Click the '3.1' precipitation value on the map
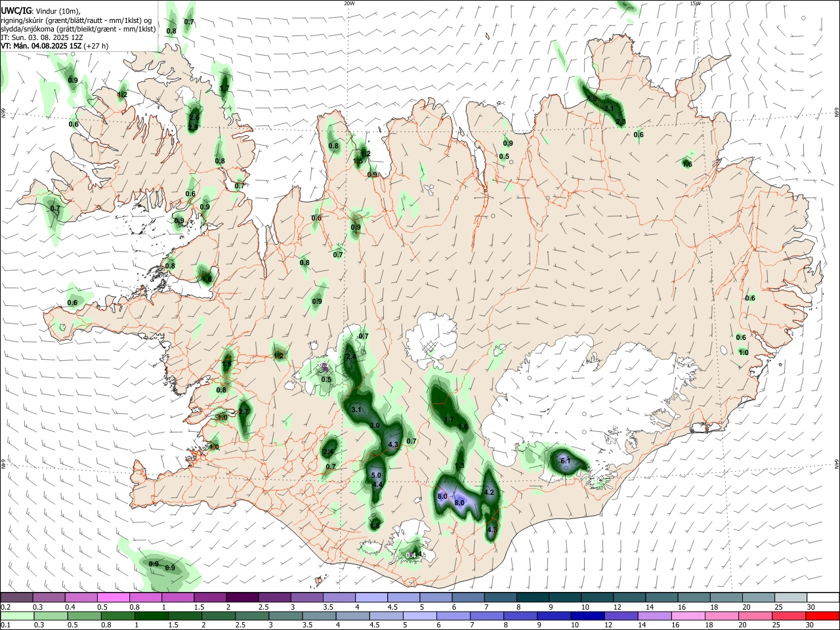 tap(356, 409)
